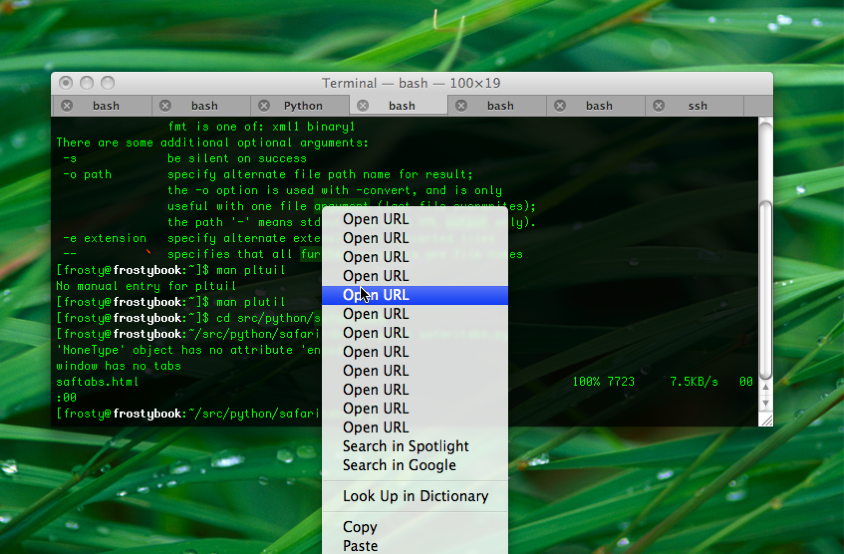Viewport: 844px width, 554px height.
Task: Select Look Up in Dictionary
Action: click(x=414, y=496)
